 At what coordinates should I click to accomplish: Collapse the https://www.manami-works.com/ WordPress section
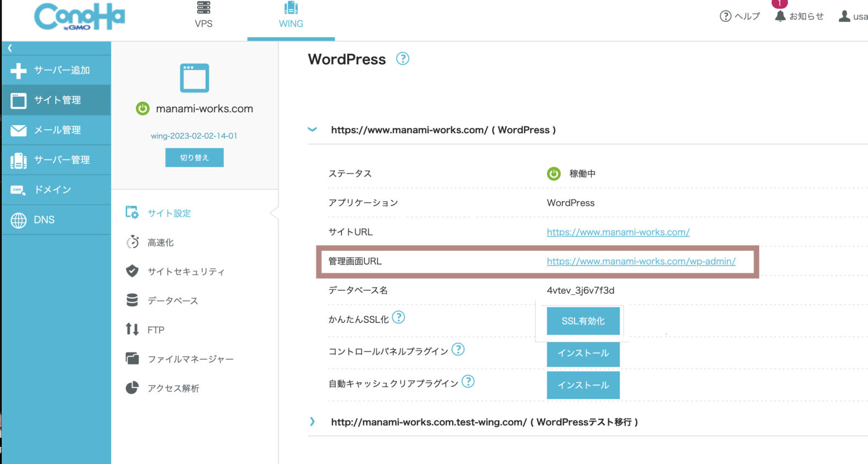pos(313,130)
